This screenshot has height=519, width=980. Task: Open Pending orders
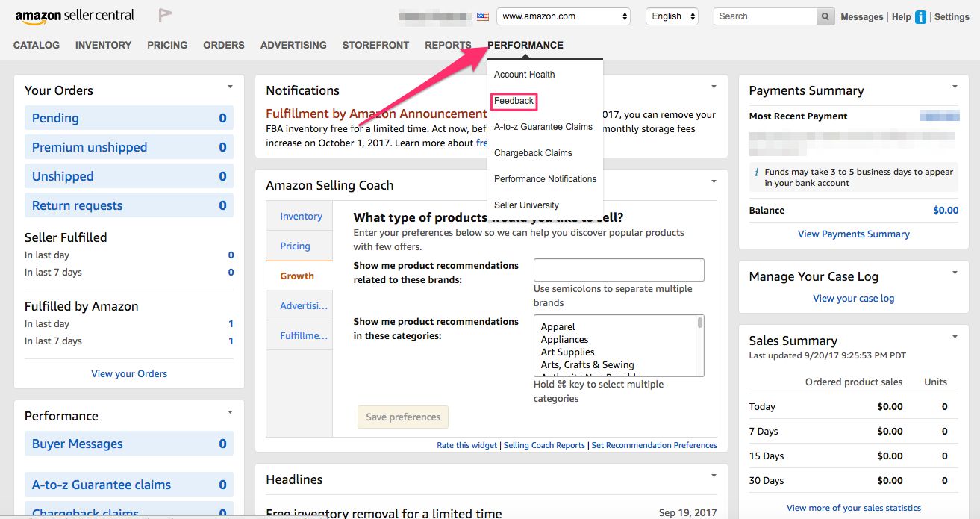tap(129, 118)
